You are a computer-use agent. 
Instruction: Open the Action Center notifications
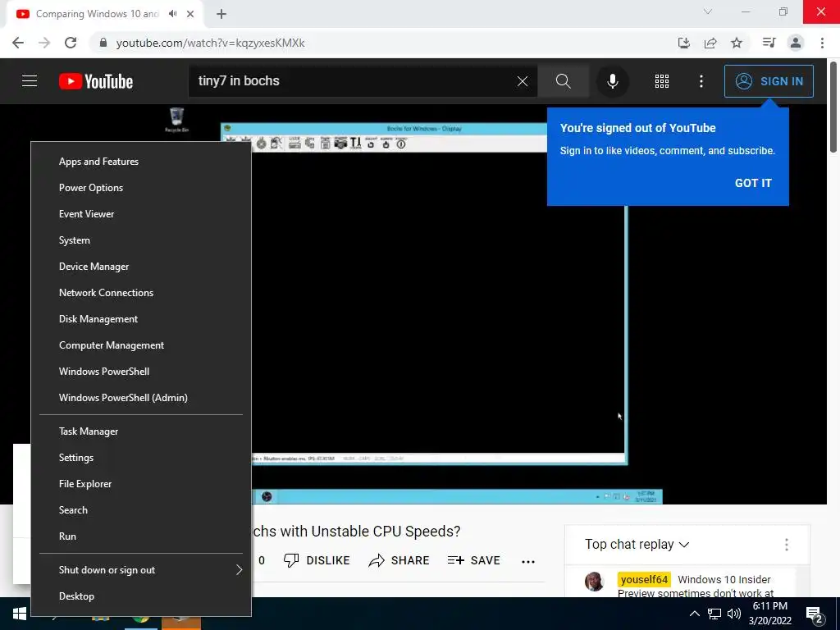tap(815, 615)
